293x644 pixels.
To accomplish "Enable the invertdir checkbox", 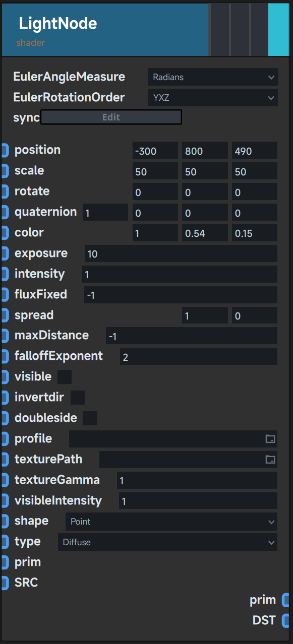I will point(78,398).
